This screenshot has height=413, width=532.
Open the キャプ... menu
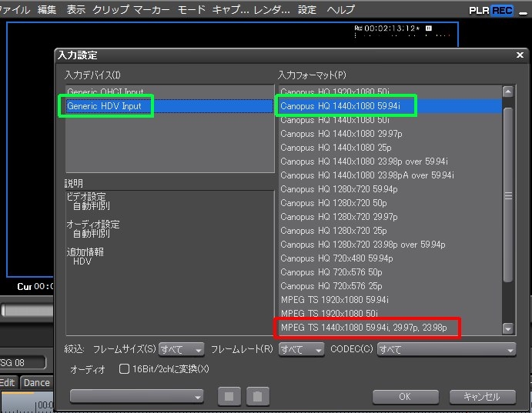(x=231, y=9)
